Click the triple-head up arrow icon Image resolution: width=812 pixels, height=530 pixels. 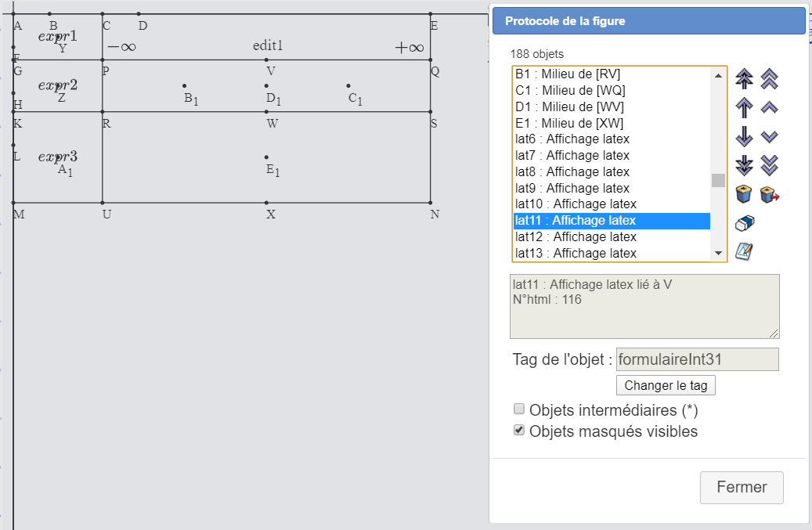click(x=744, y=79)
